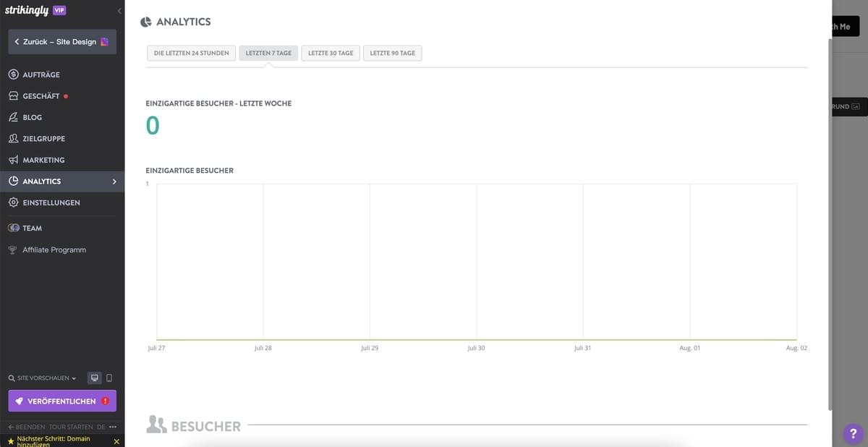Click the Besucher section people icon
Image resolution: width=868 pixels, height=447 pixels.
(x=156, y=425)
